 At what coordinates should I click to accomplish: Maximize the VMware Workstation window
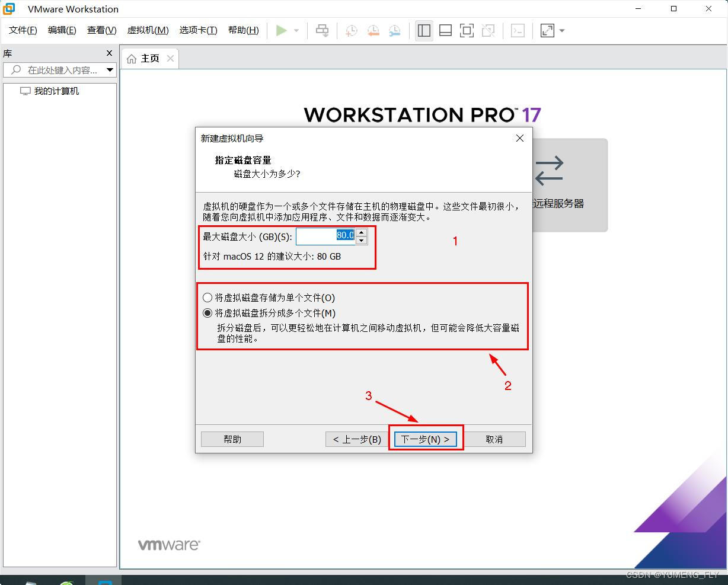click(674, 9)
